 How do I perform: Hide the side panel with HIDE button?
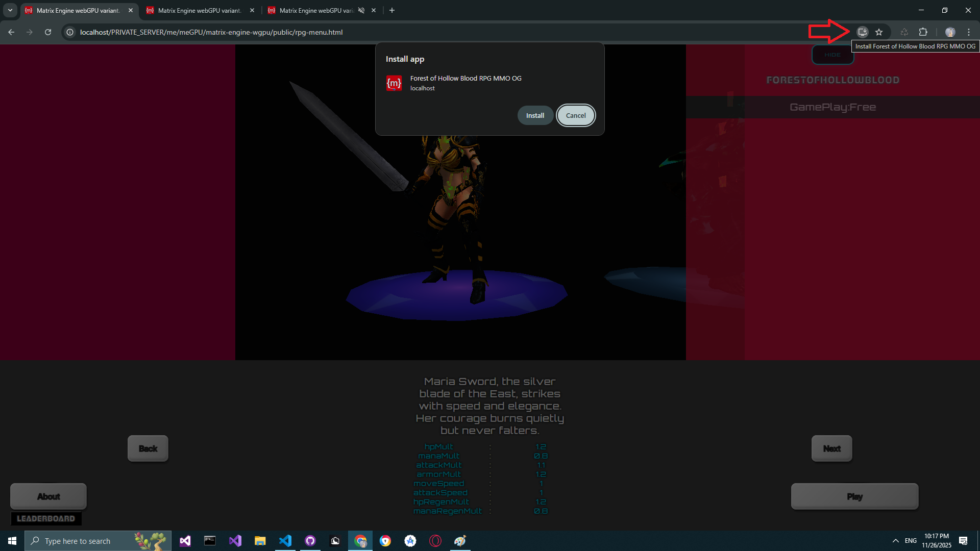coord(832,55)
